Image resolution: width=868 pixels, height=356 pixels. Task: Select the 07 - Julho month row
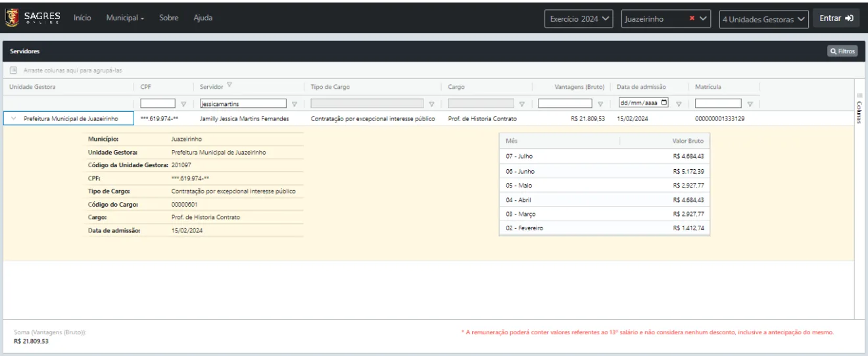click(604, 157)
